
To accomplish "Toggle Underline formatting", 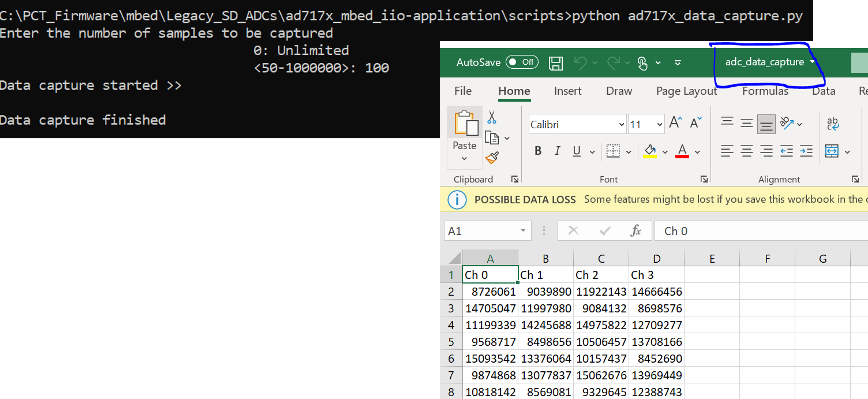I will tap(577, 151).
